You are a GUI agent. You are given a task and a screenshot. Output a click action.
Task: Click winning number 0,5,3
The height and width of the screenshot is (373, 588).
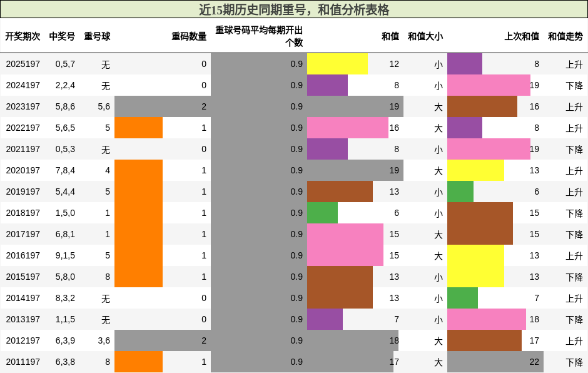(x=65, y=150)
